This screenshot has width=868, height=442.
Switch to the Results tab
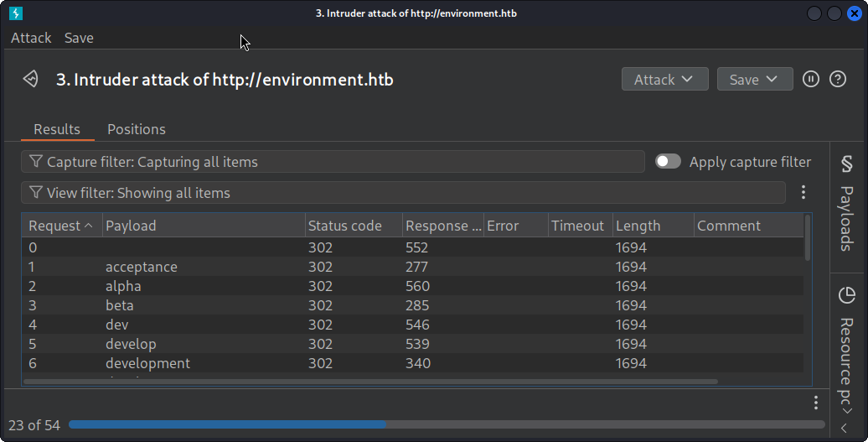pyautogui.click(x=57, y=129)
